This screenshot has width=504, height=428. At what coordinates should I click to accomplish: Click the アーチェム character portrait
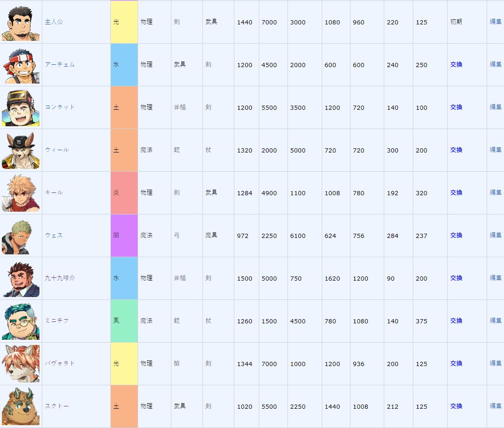(x=21, y=65)
